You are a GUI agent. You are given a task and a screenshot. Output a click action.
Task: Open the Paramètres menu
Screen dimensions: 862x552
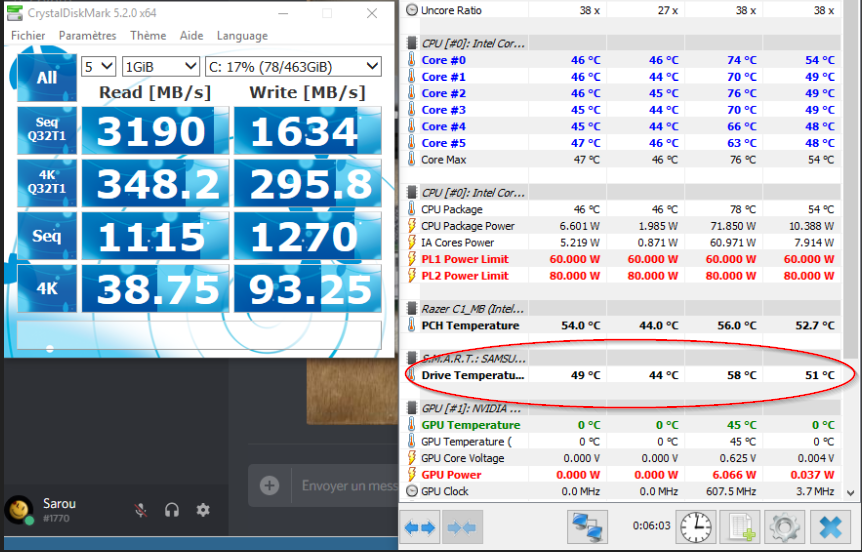click(87, 36)
